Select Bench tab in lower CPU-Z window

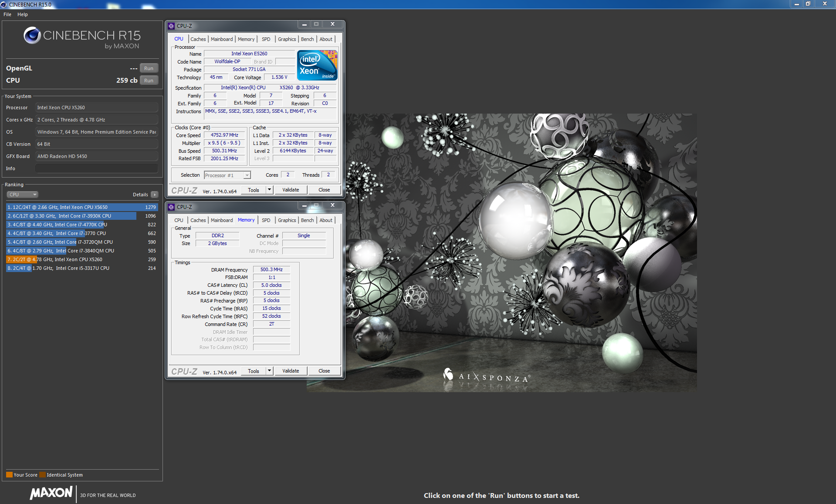pos(307,220)
